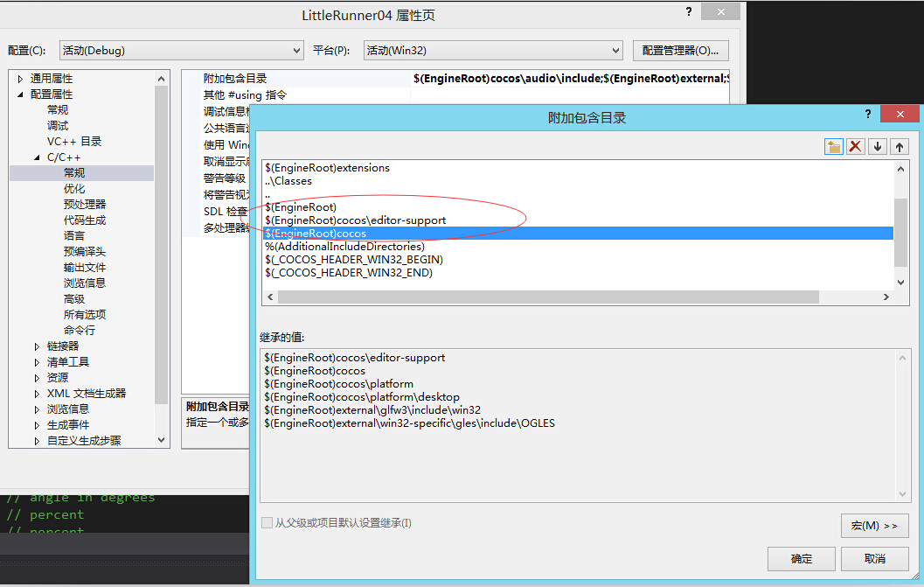924x587 pixels.
Task: Close the 附加包含目录 dialog
Action: pos(900,114)
